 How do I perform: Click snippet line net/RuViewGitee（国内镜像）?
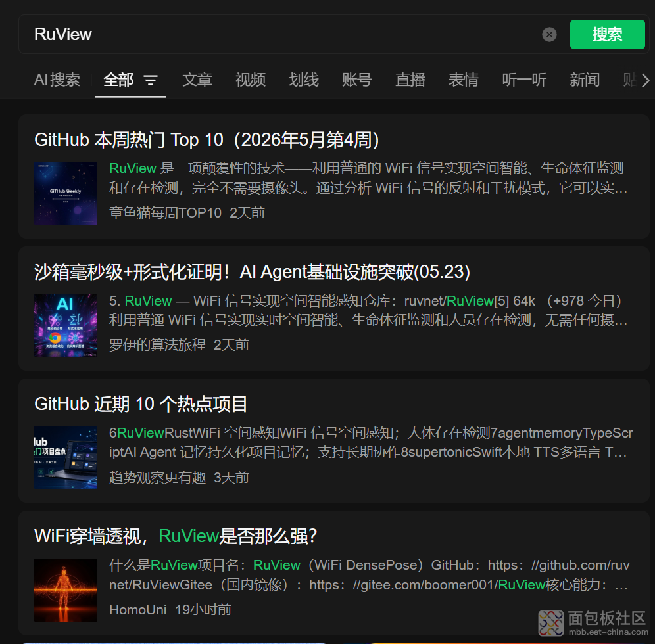pyautogui.click(x=368, y=585)
